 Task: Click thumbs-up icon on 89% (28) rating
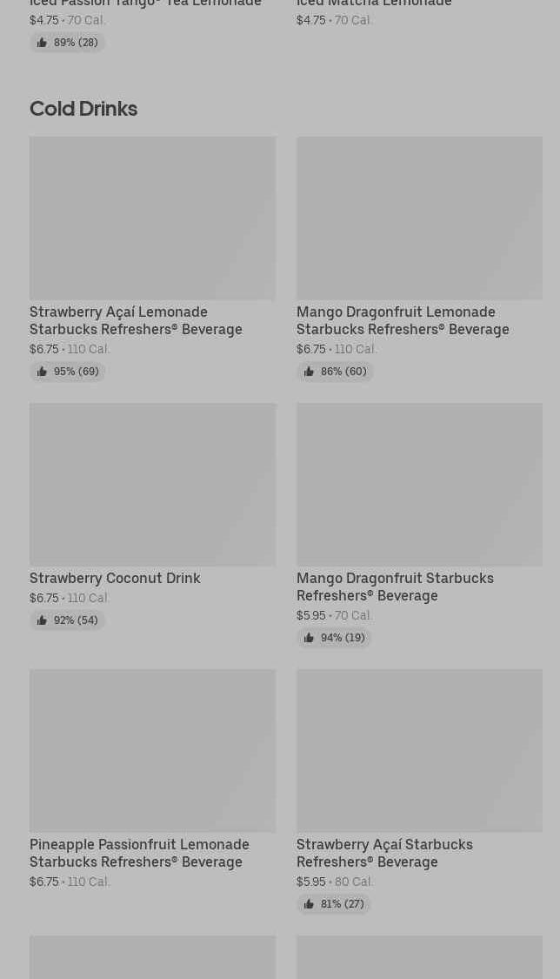(42, 43)
